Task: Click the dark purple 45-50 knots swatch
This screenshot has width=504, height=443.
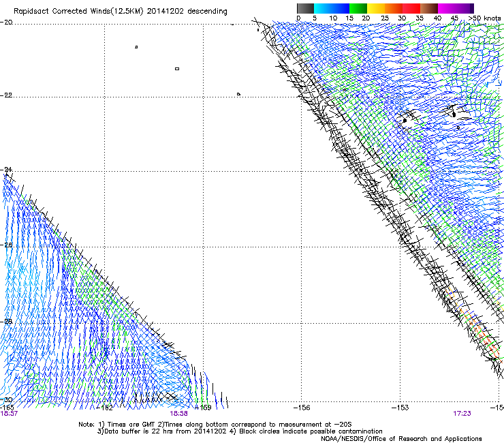Action: [464, 8]
